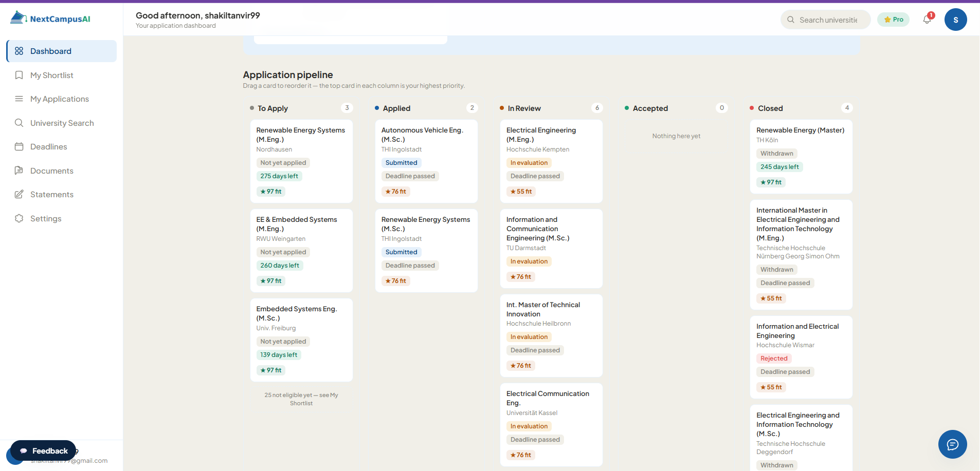Screen dimensions: 980x471
Task: Click the Dashboard grid icon
Action: pyautogui.click(x=19, y=51)
